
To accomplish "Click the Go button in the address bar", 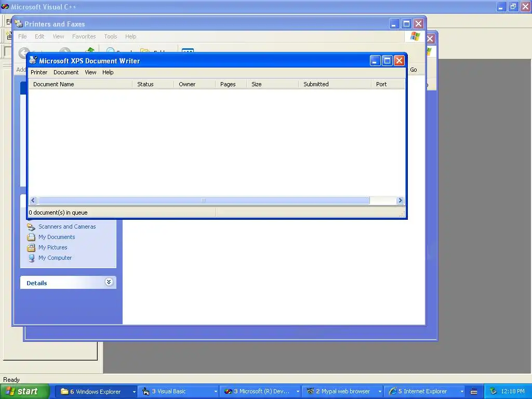I will [x=413, y=70].
